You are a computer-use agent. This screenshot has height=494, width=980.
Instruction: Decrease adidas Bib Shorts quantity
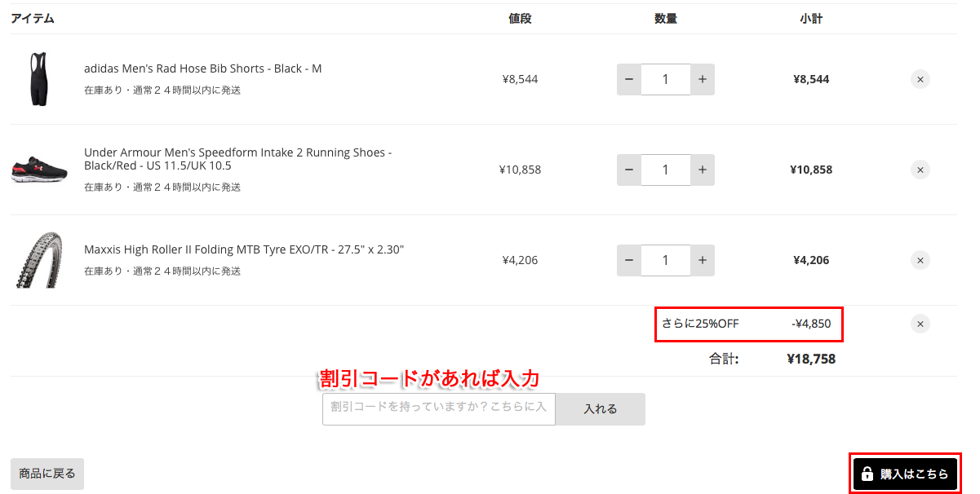click(628, 79)
